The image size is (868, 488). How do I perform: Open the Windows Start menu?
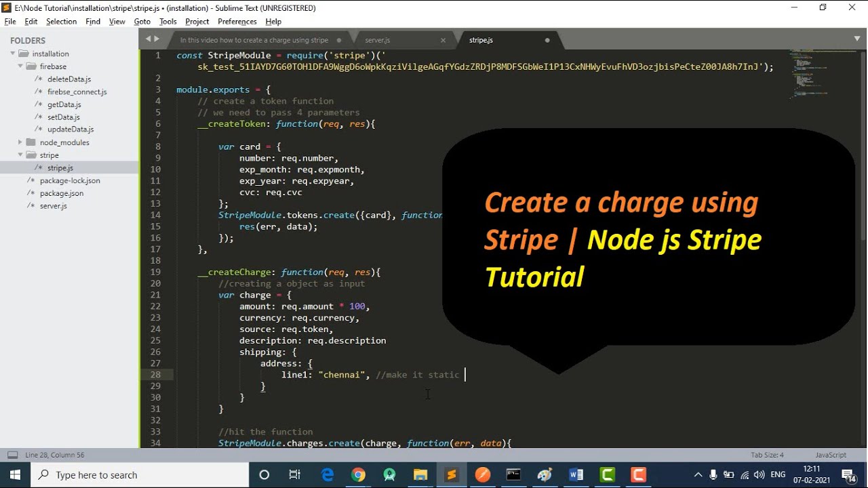(x=16, y=474)
